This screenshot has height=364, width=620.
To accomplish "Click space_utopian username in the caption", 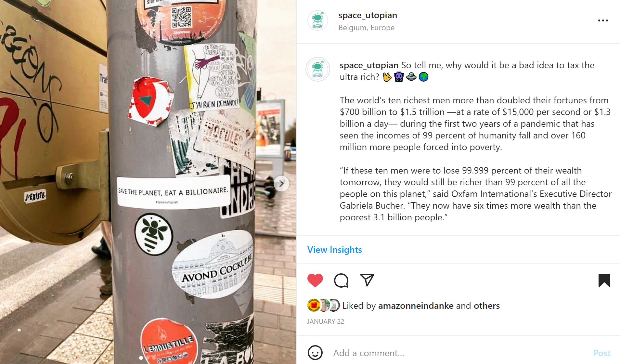I will pyautogui.click(x=369, y=65).
